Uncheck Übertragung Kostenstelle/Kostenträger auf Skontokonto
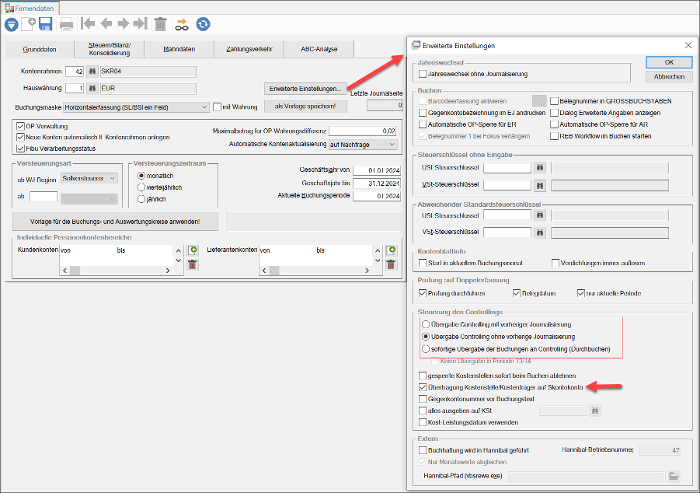The image size is (700, 493). click(422, 388)
